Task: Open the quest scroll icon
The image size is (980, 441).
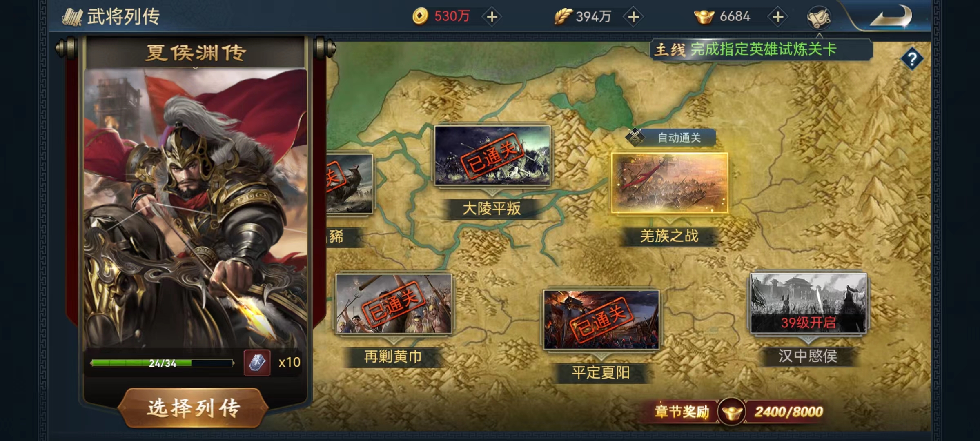Action: (x=819, y=18)
